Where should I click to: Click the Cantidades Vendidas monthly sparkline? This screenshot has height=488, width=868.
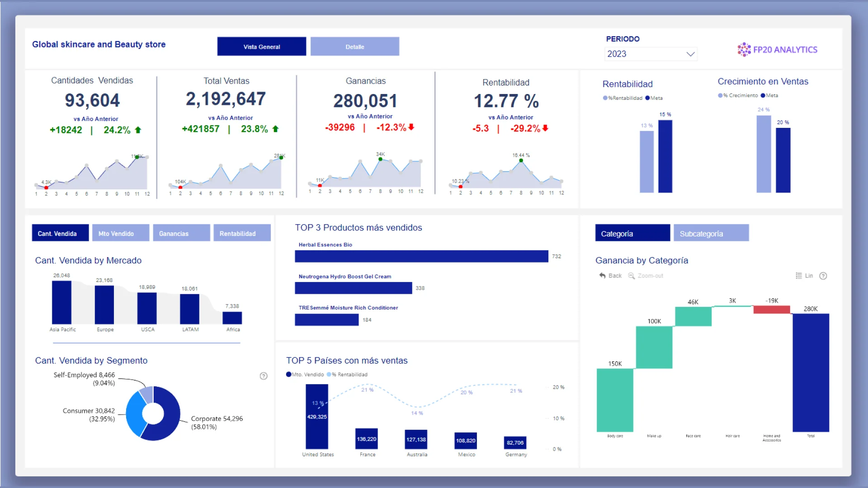[92, 174]
